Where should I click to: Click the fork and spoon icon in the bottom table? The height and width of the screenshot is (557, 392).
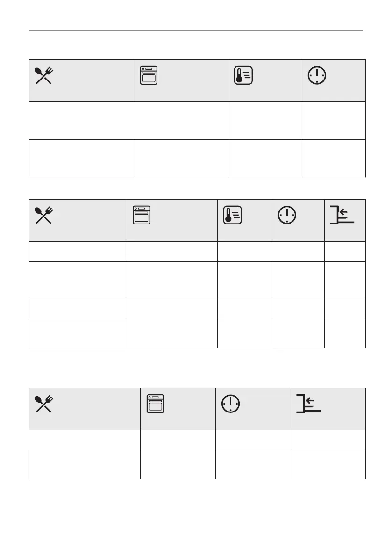point(44,404)
